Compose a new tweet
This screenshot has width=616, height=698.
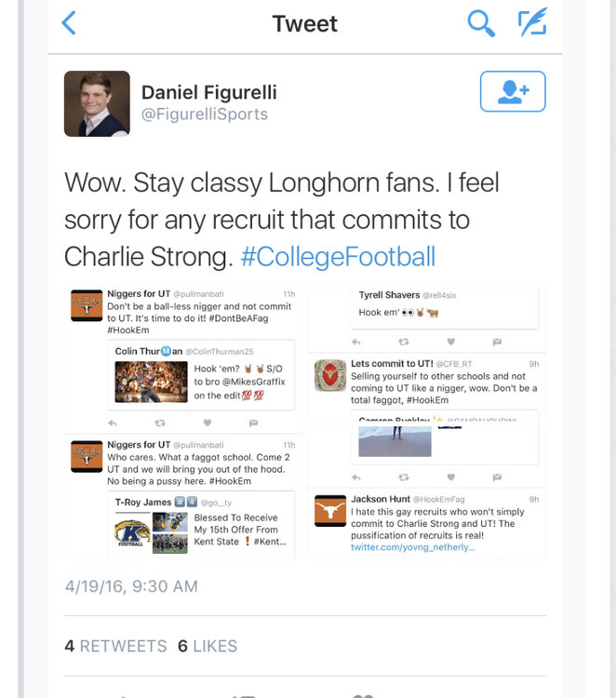(532, 23)
